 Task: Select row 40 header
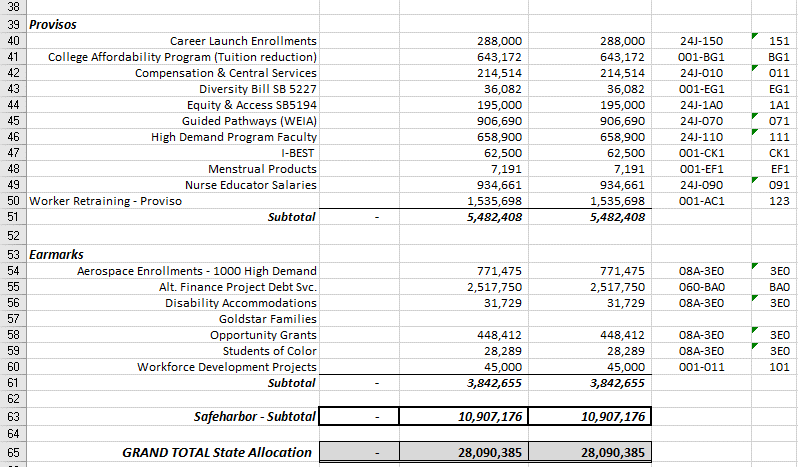coord(12,41)
